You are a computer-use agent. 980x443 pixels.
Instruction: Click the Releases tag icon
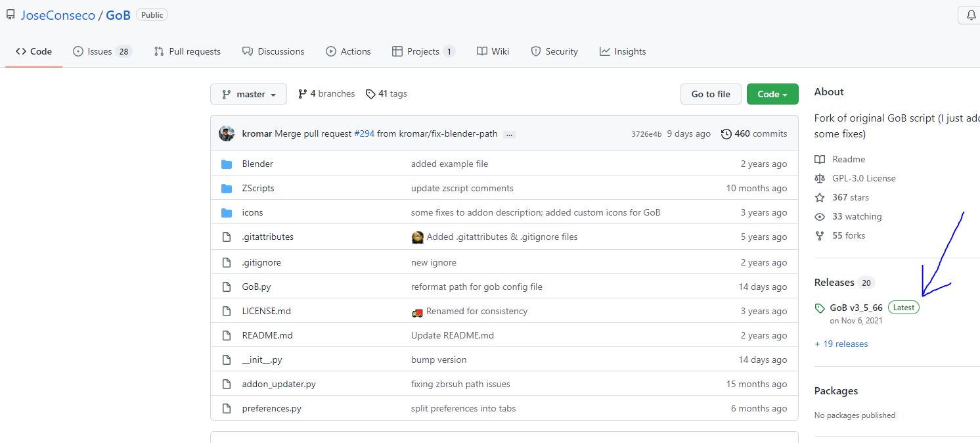pyautogui.click(x=819, y=307)
